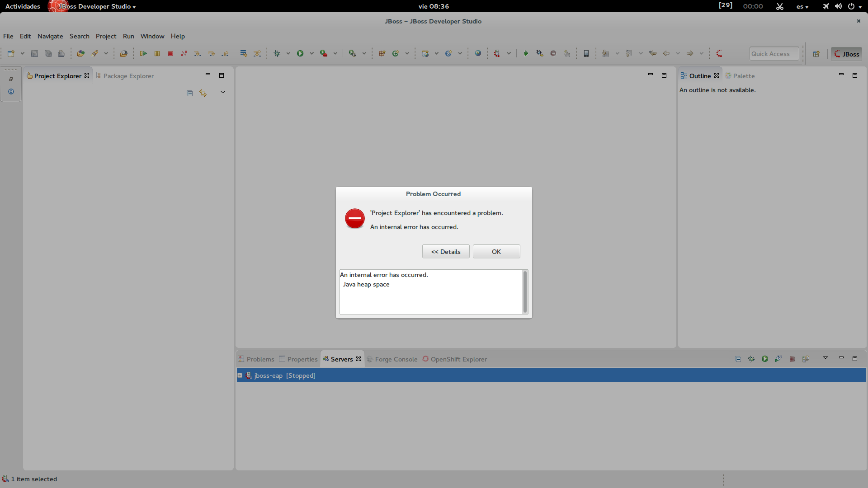This screenshot has width=868, height=488.
Task: Stop the server using Servers view stop icon
Action: coord(792,359)
